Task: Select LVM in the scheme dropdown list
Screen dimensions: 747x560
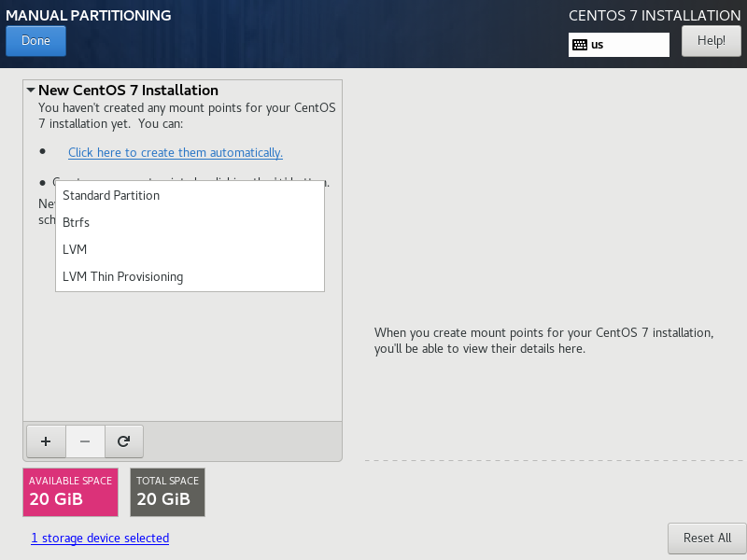Action: 190,249
